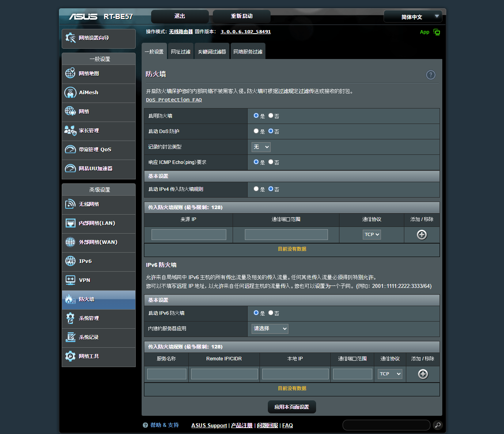Click the add button in IPv4 inbound rules
504x434 pixels.
click(422, 235)
